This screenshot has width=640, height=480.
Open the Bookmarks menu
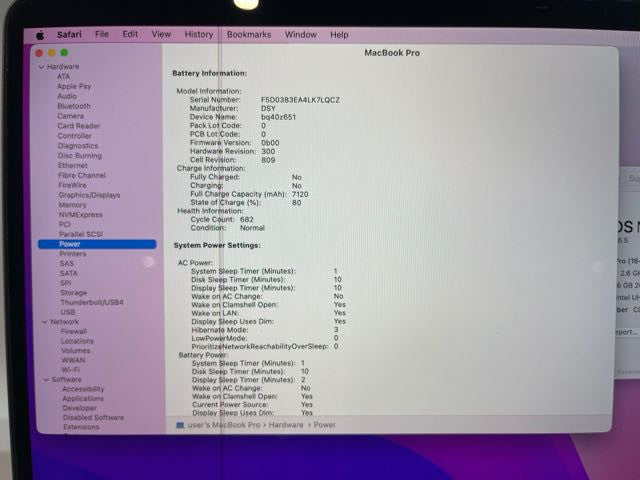pyautogui.click(x=249, y=35)
